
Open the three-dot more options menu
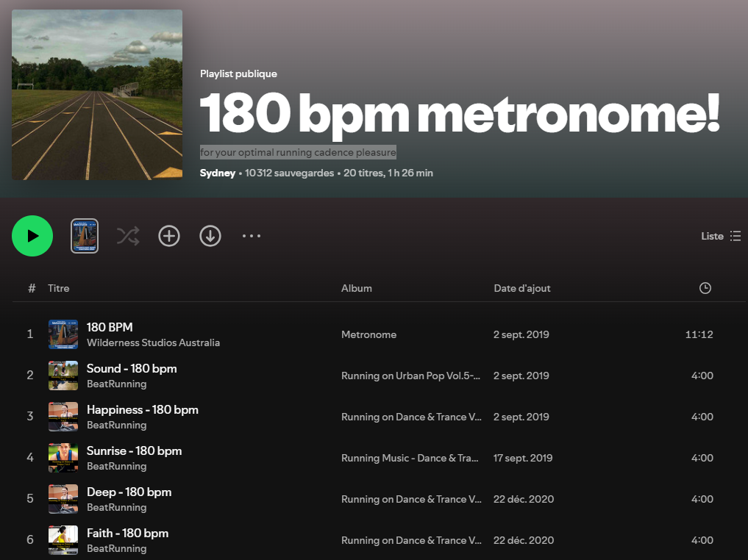[x=252, y=236]
